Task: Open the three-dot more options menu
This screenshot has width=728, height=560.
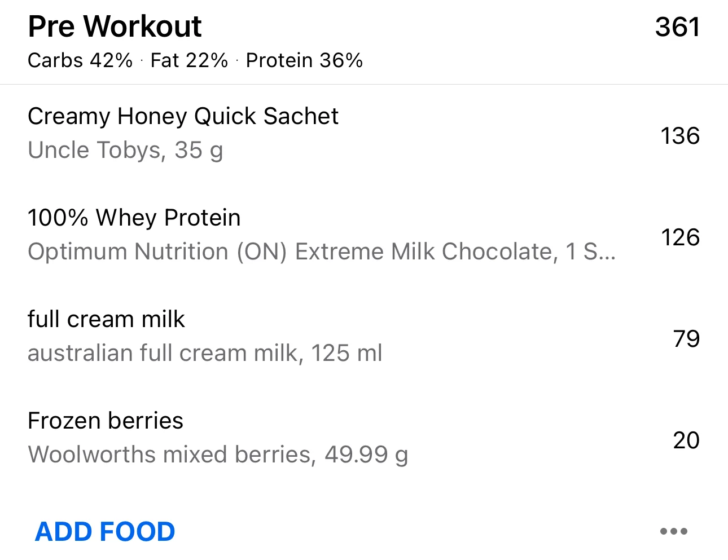Action: pos(673,531)
